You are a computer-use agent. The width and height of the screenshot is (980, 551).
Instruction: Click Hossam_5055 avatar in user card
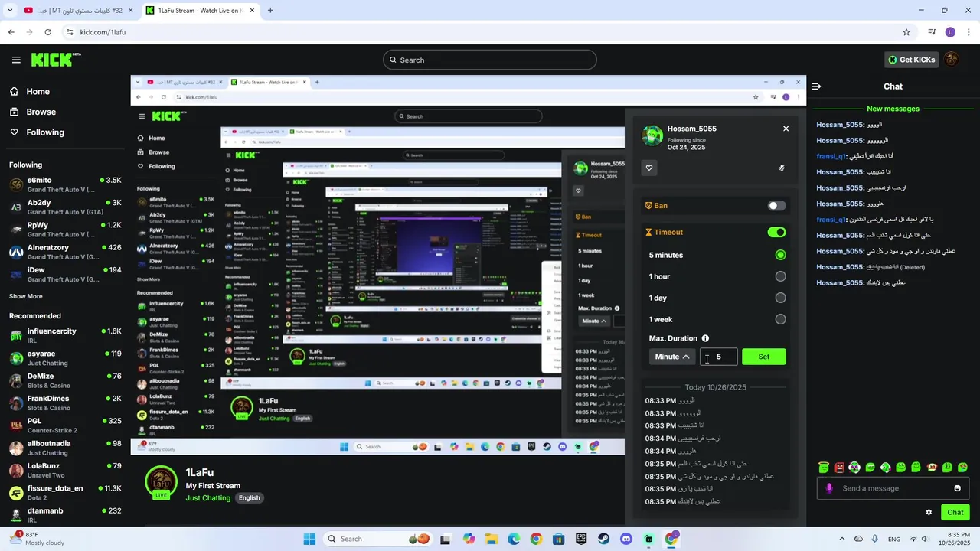652,135
